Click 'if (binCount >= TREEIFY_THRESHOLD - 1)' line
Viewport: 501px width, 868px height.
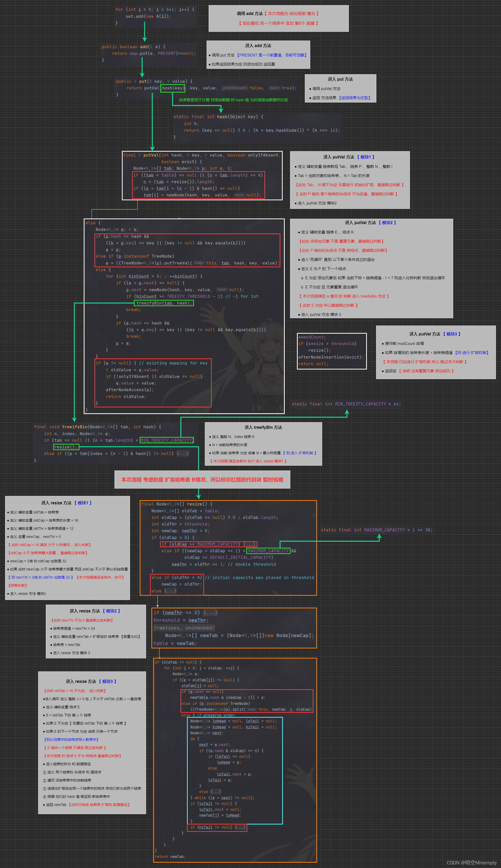192,297
